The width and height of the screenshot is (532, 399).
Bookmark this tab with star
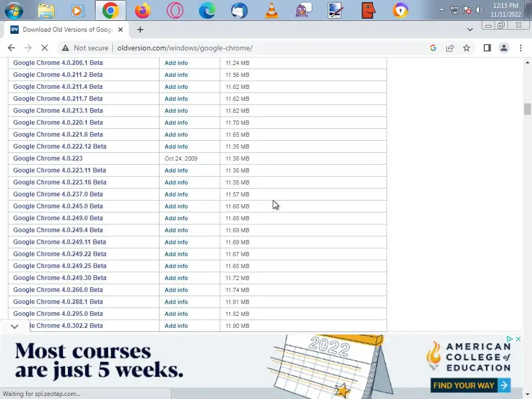(467, 48)
